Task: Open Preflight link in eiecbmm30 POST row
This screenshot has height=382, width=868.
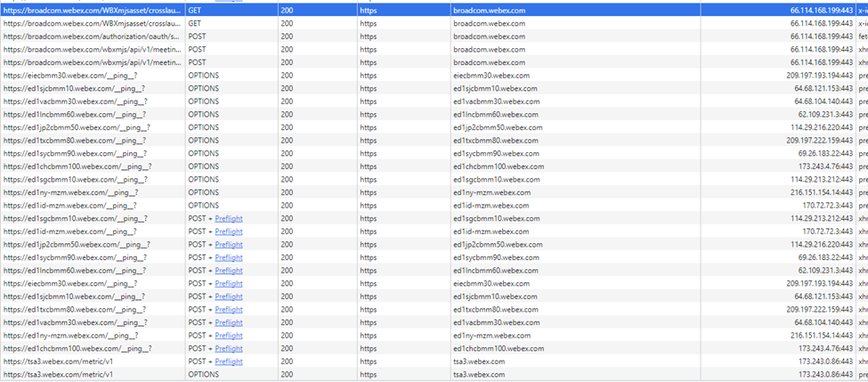Action: point(229,283)
